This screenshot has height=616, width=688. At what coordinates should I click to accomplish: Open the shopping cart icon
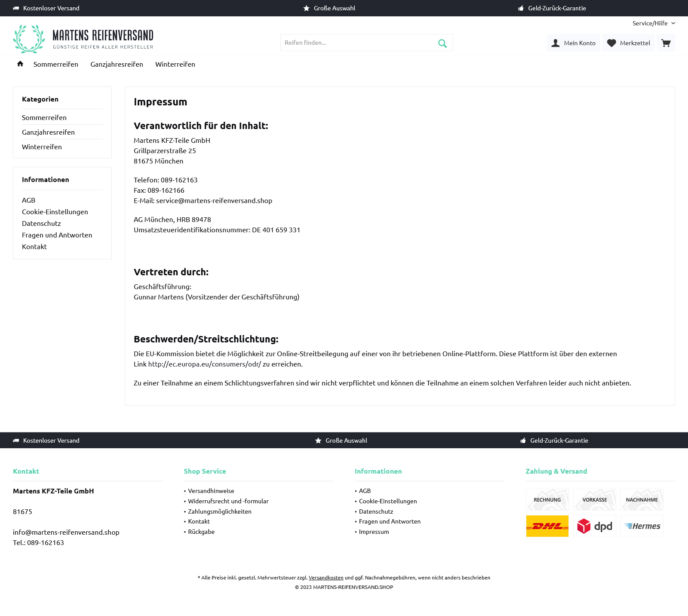(x=666, y=43)
